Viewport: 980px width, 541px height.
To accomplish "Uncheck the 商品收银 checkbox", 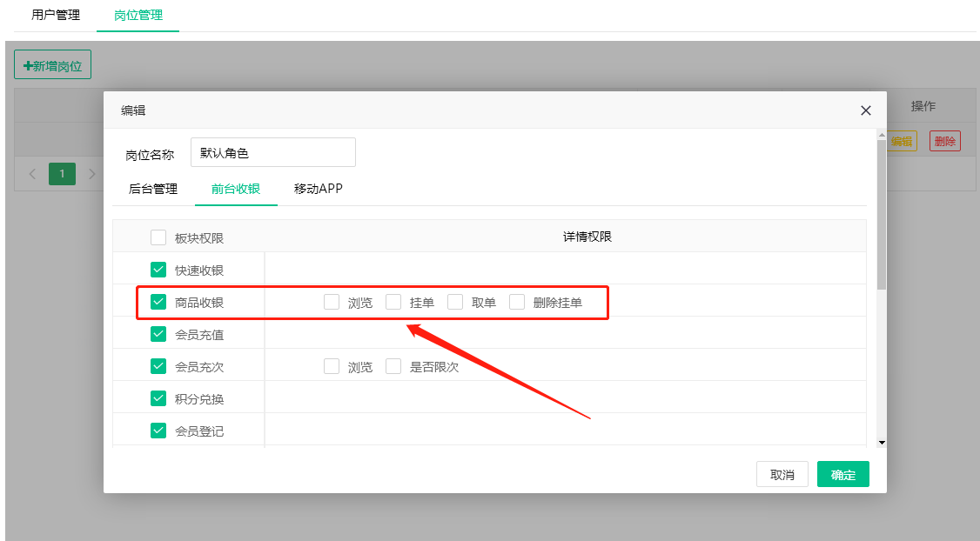I will pos(158,302).
